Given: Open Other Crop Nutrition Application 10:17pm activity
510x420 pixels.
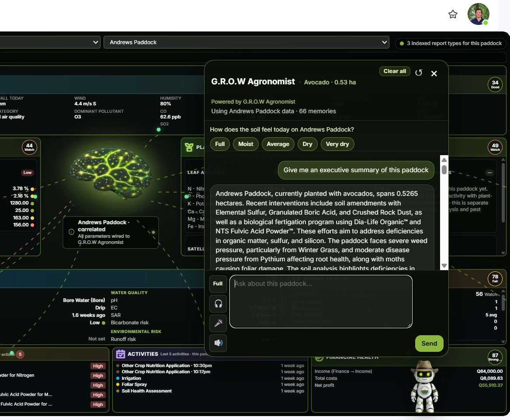Looking at the screenshot, I should click(166, 372).
